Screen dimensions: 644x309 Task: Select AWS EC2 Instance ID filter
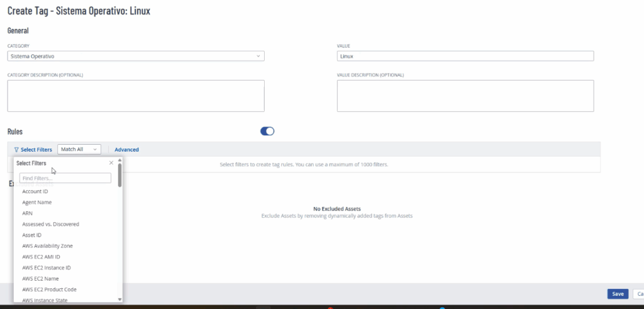pos(46,267)
